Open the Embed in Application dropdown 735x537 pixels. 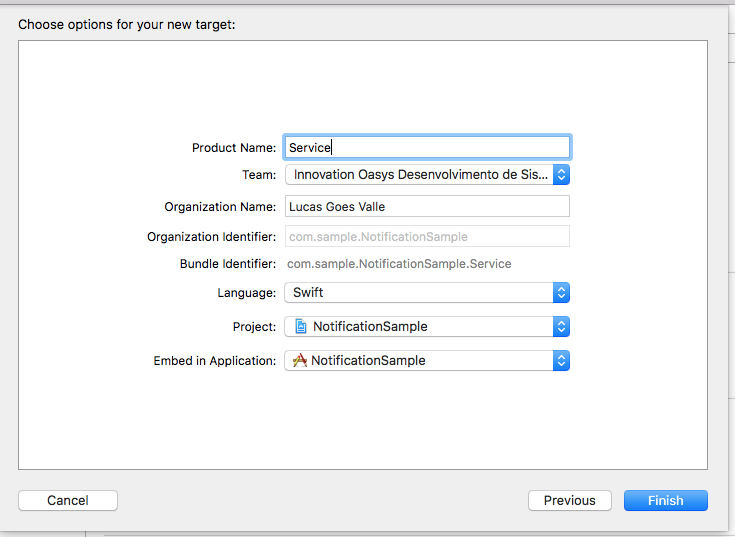tap(427, 360)
